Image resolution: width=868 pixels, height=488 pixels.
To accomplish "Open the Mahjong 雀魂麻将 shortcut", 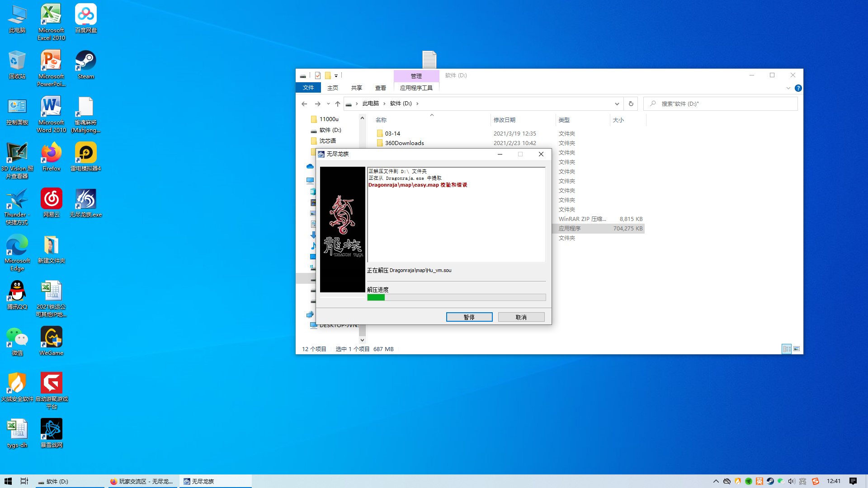I will [85, 114].
